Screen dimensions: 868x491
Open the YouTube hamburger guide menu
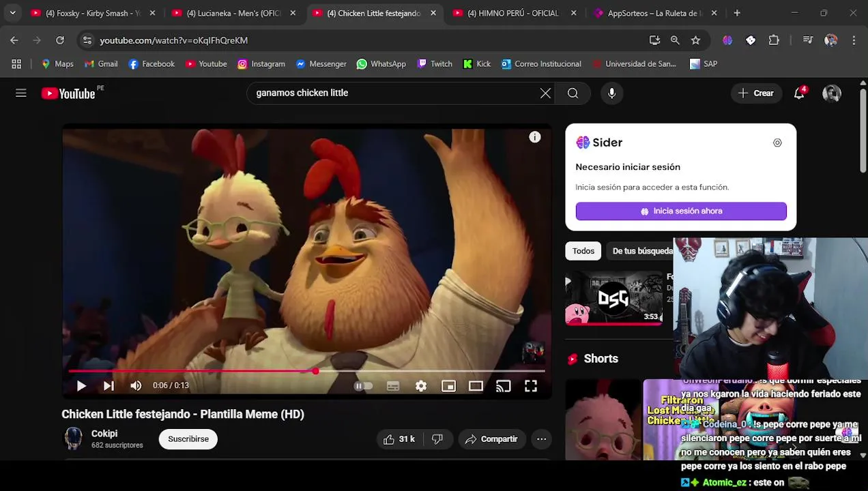click(21, 93)
